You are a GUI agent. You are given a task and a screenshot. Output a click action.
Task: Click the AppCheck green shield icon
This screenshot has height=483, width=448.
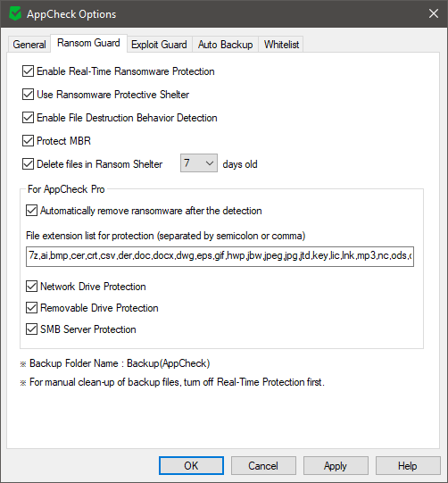click(x=15, y=14)
